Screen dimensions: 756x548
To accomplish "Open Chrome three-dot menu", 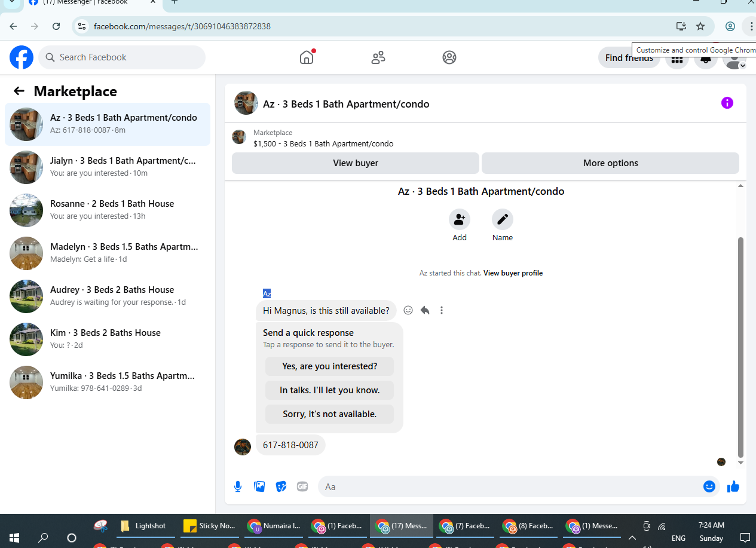I will [751, 26].
